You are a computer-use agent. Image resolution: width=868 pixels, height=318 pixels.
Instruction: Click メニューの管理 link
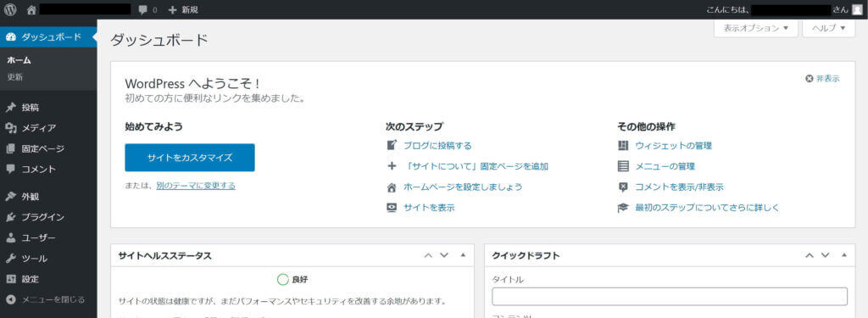click(665, 165)
